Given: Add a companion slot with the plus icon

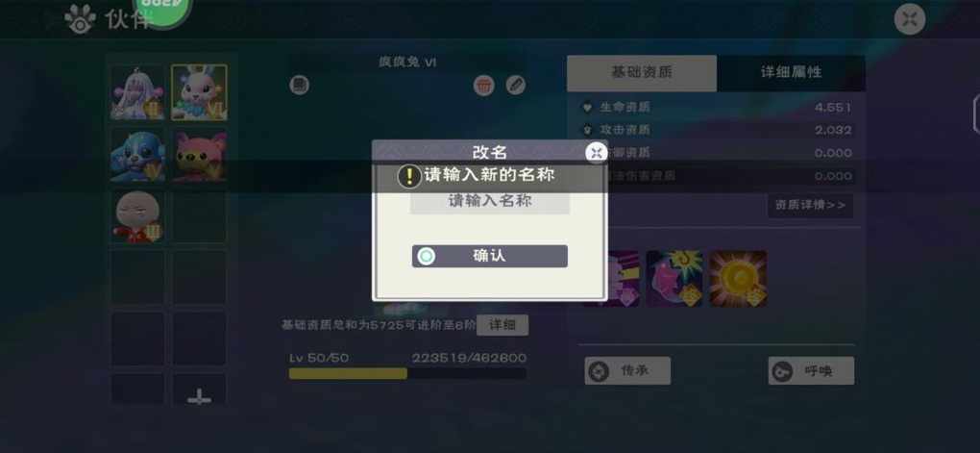Looking at the screenshot, I should [x=200, y=396].
